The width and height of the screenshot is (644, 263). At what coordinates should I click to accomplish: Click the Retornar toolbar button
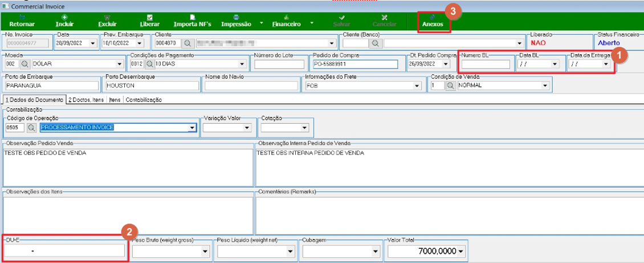[22, 21]
